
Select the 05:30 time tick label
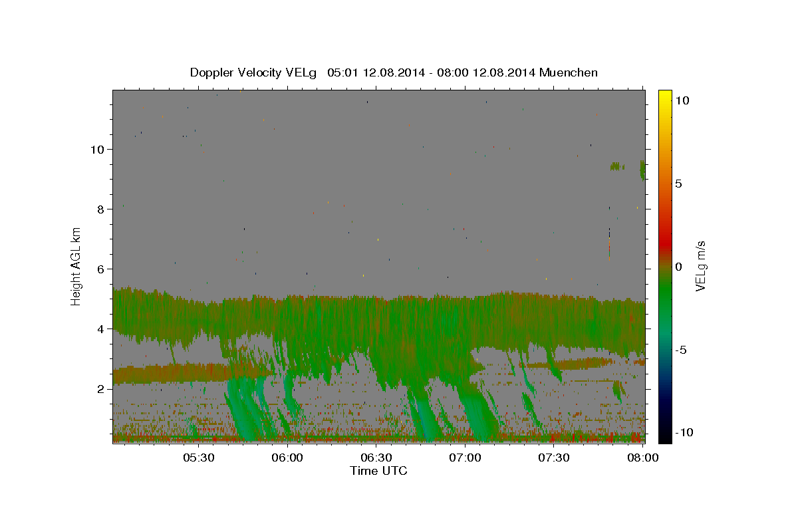(199, 458)
